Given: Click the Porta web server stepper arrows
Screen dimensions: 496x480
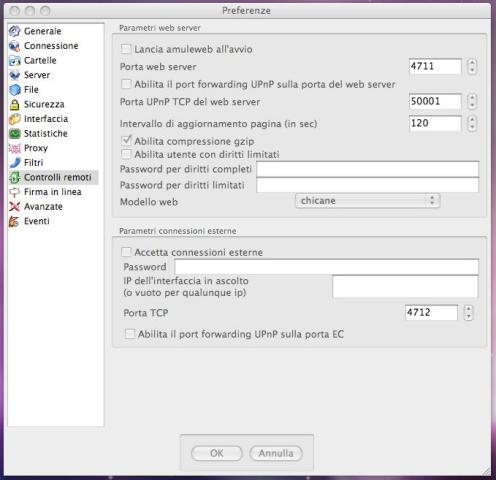Looking at the screenshot, I should tap(472, 66).
